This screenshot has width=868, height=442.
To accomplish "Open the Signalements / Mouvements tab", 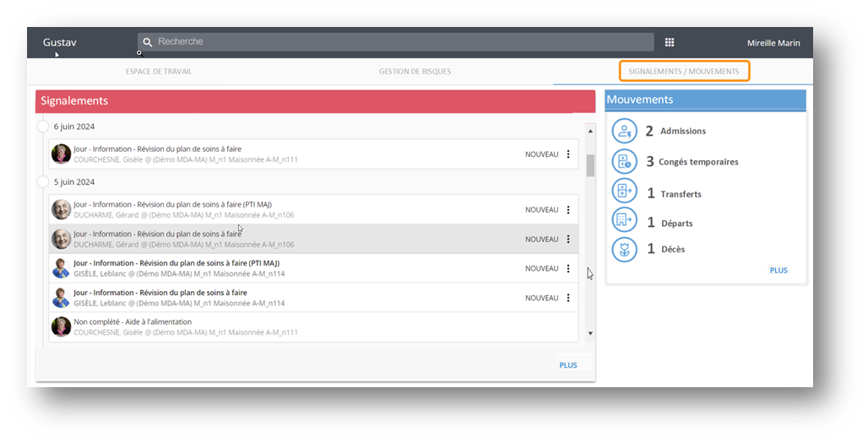I will tap(684, 72).
